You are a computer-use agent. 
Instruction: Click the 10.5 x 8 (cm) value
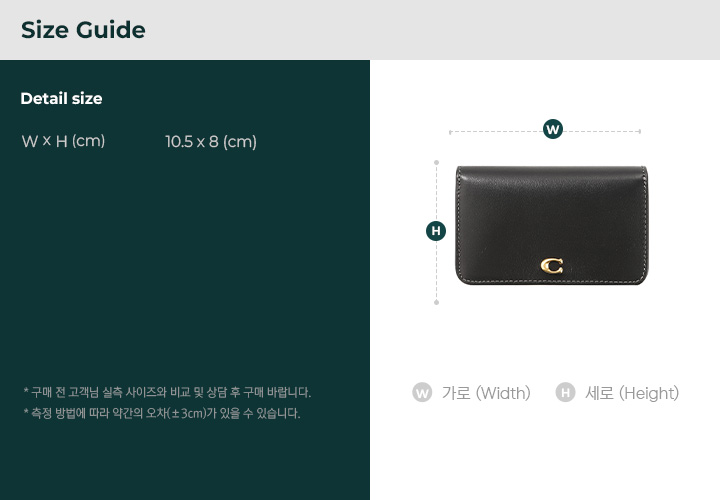click(211, 141)
